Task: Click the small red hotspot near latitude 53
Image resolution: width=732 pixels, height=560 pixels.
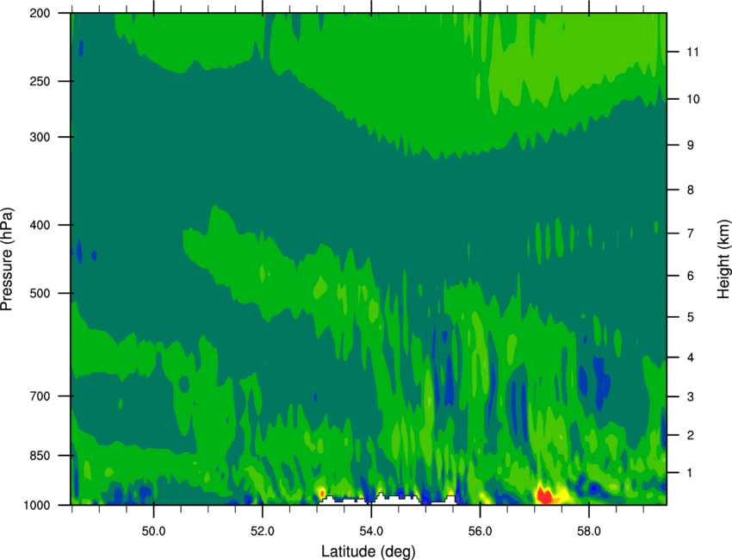Action: 322,492
